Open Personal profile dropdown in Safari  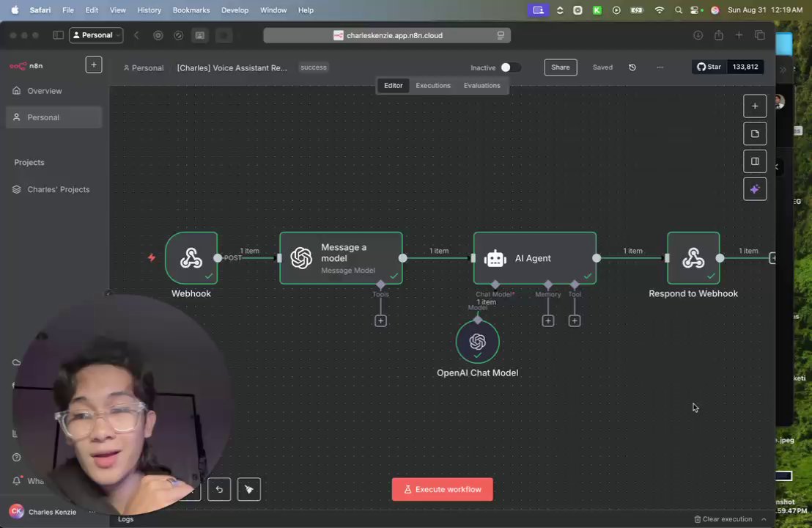click(96, 35)
